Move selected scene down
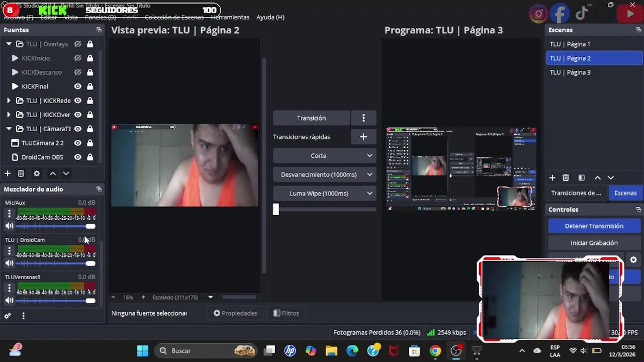This screenshot has width=644, height=362. click(x=611, y=178)
